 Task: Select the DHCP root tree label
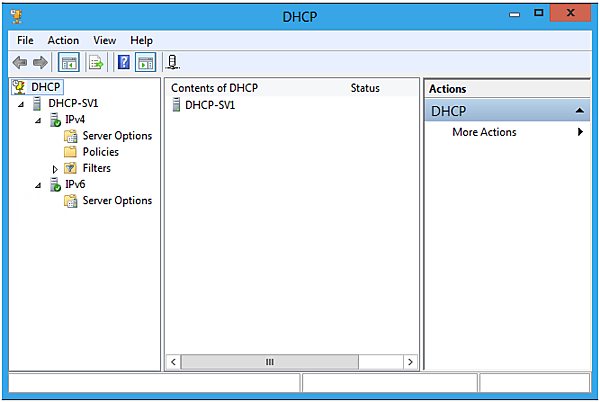tap(46, 87)
